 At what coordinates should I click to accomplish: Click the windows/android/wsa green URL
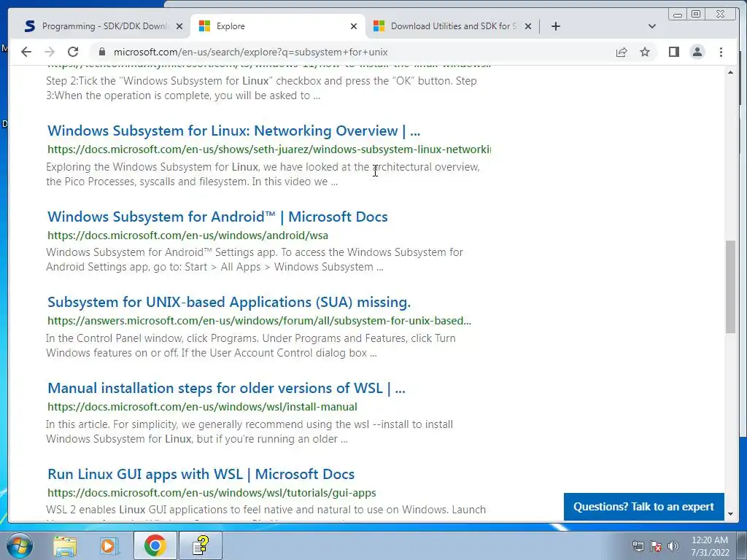click(187, 236)
